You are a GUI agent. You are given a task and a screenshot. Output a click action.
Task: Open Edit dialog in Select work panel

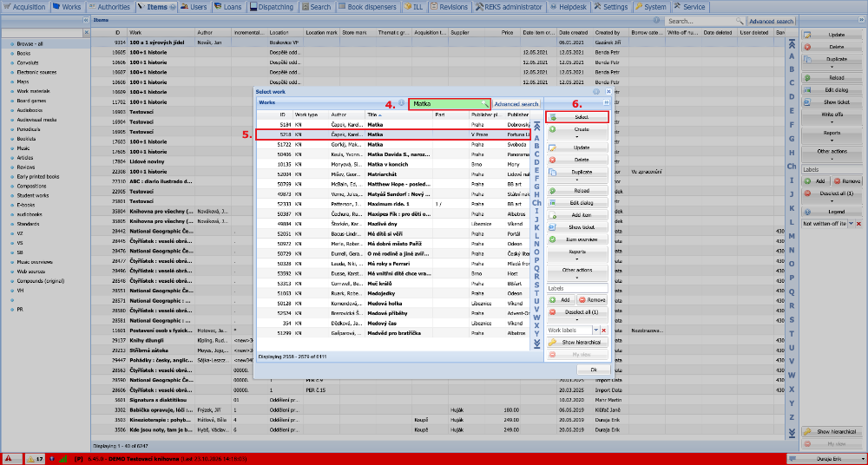(x=577, y=203)
